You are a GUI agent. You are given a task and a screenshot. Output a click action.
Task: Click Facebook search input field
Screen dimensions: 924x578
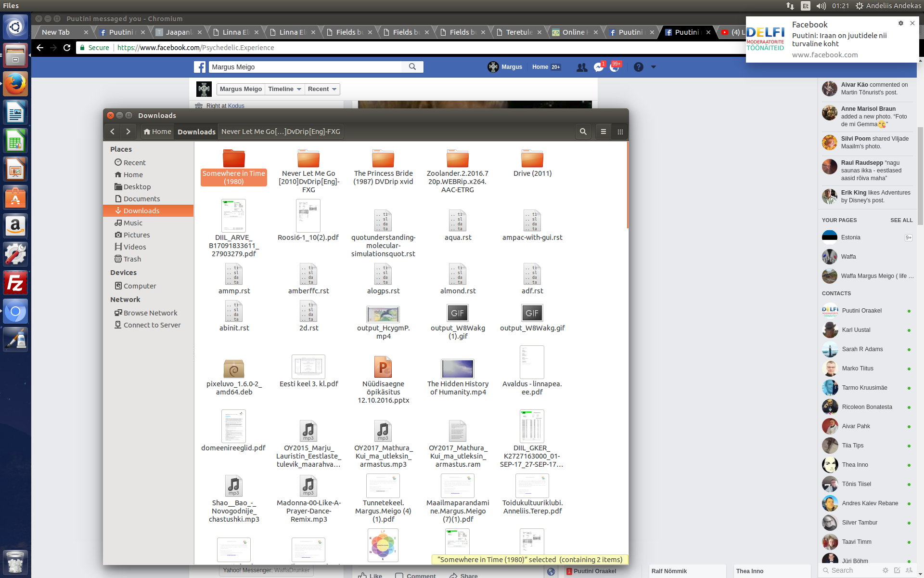click(x=306, y=67)
